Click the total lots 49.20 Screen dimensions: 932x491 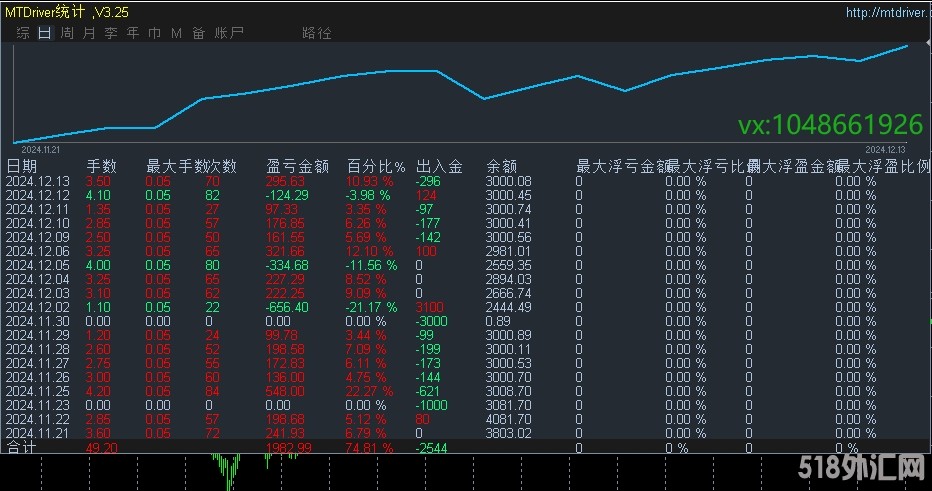[101, 448]
